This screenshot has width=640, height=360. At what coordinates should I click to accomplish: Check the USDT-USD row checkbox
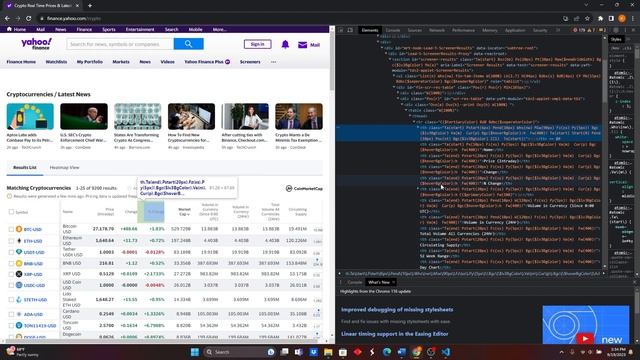pyautogui.click(x=11, y=252)
